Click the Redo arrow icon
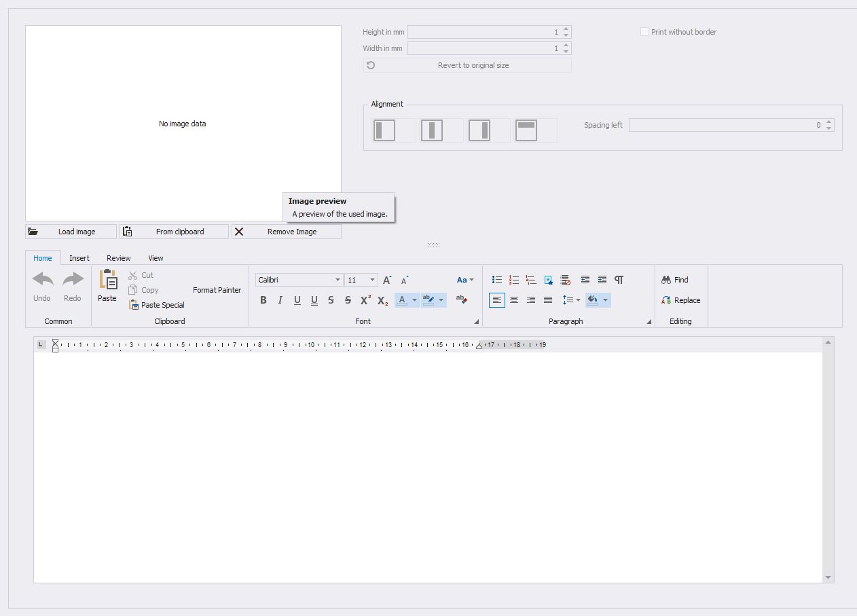Viewport: 857px width, 616px height. click(73, 279)
